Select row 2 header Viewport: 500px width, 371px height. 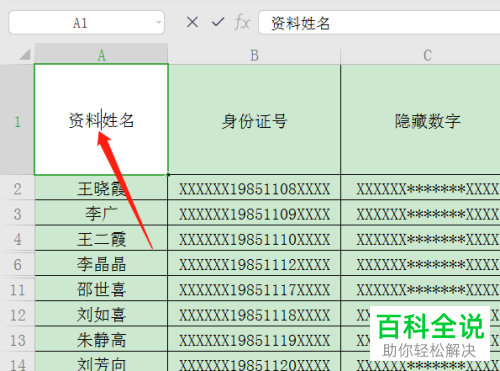pyautogui.click(x=17, y=188)
